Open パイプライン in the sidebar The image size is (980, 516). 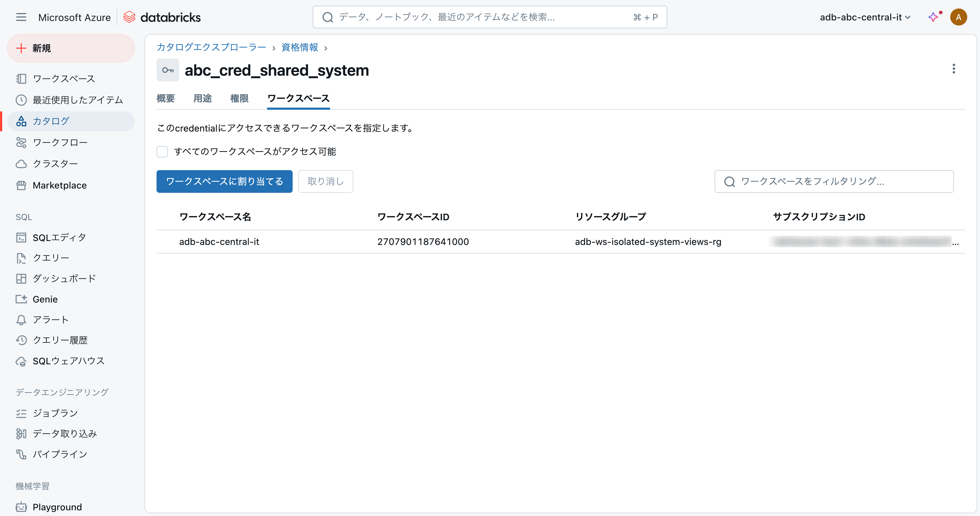[x=60, y=454]
